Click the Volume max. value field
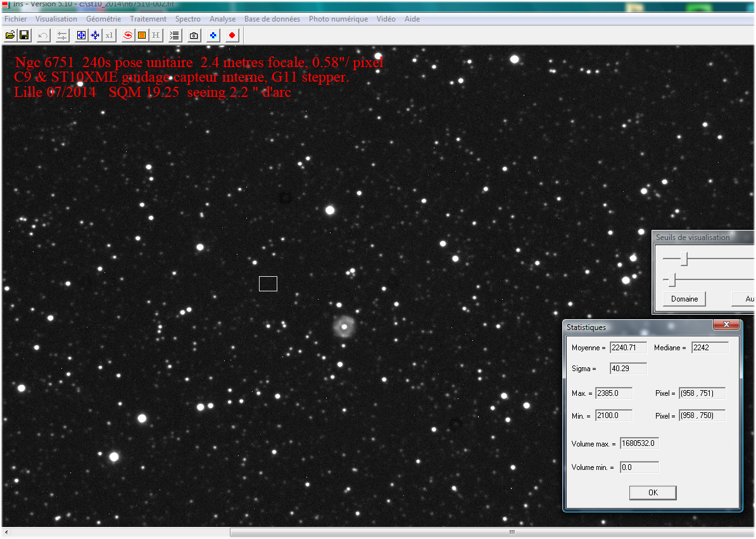The height and width of the screenshot is (539, 756). (639, 443)
